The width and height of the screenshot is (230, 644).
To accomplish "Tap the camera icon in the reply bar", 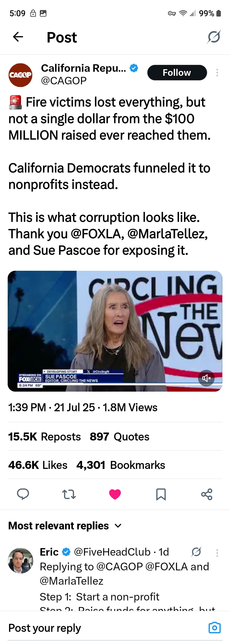I will 214,628.
